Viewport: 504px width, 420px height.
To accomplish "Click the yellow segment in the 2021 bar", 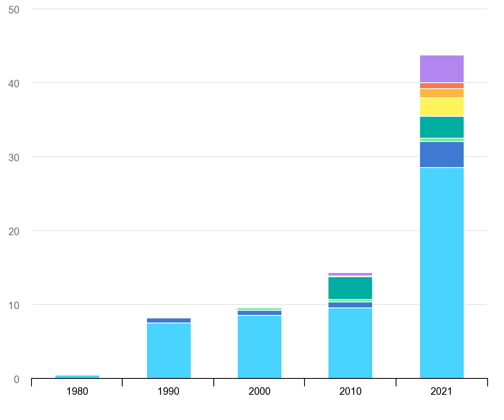I will click(441, 107).
